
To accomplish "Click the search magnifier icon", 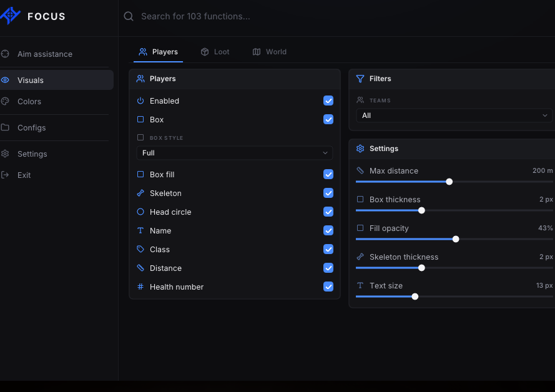I will [x=129, y=16].
